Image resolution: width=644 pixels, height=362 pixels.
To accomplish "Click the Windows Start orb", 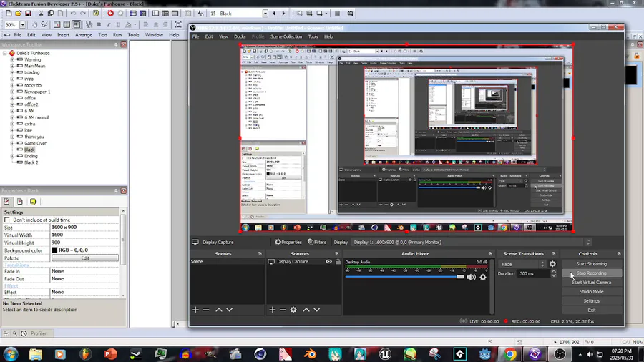I will pyautogui.click(x=10, y=354).
